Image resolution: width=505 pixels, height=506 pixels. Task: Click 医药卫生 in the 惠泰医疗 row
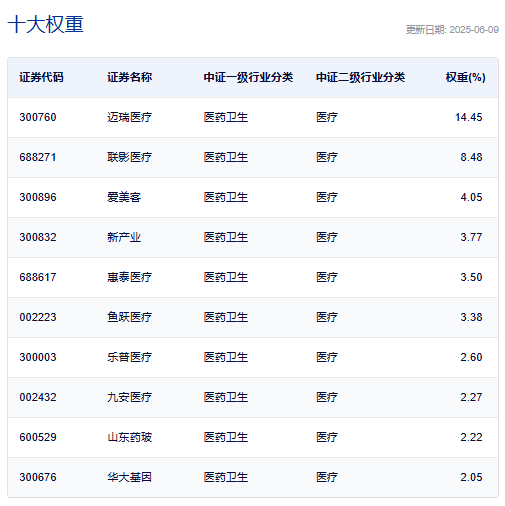click(226, 277)
